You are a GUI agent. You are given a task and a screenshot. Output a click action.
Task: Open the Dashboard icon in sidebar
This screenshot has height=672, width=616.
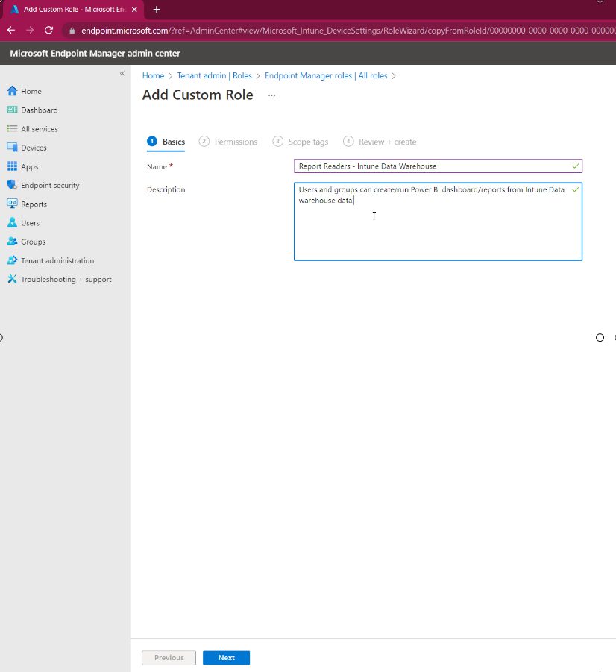(12, 110)
